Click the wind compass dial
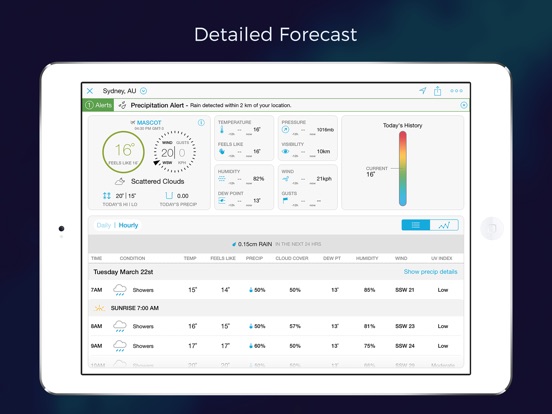 pos(175,152)
